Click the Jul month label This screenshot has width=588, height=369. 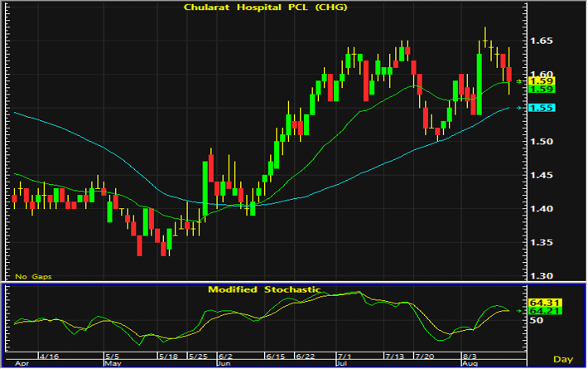(342, 363)
